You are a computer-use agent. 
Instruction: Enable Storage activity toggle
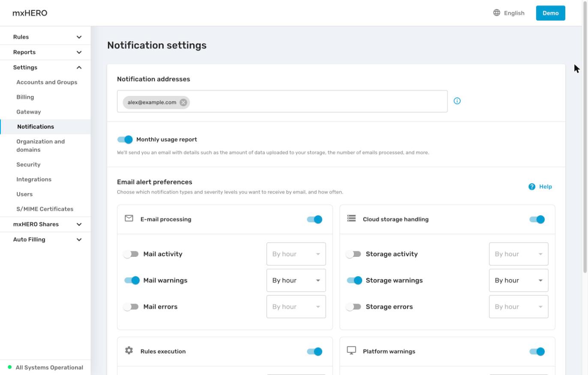pos(353,254)
